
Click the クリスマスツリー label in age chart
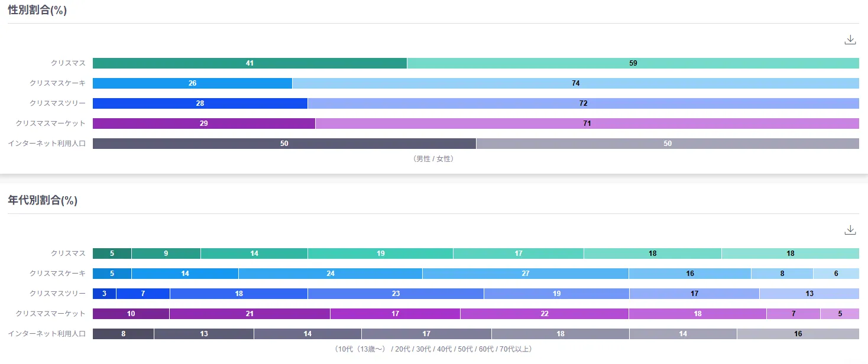point(57,294)
